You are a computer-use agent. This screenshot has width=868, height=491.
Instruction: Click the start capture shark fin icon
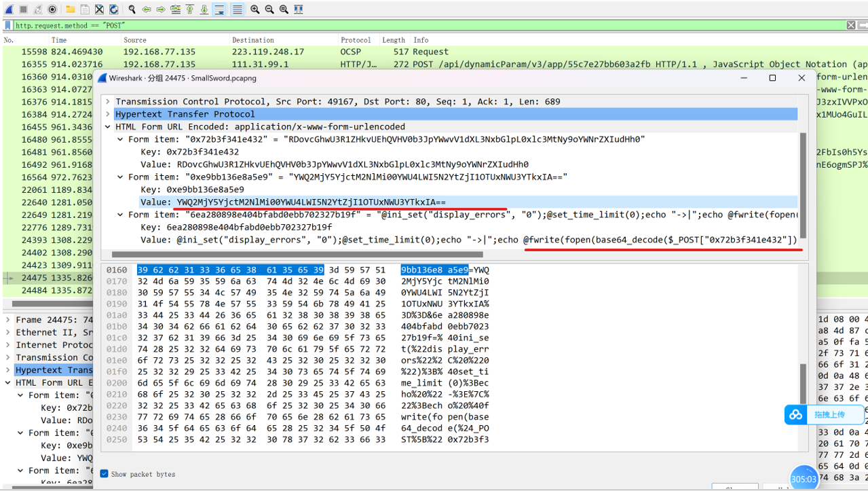click(x=8, y=9)
